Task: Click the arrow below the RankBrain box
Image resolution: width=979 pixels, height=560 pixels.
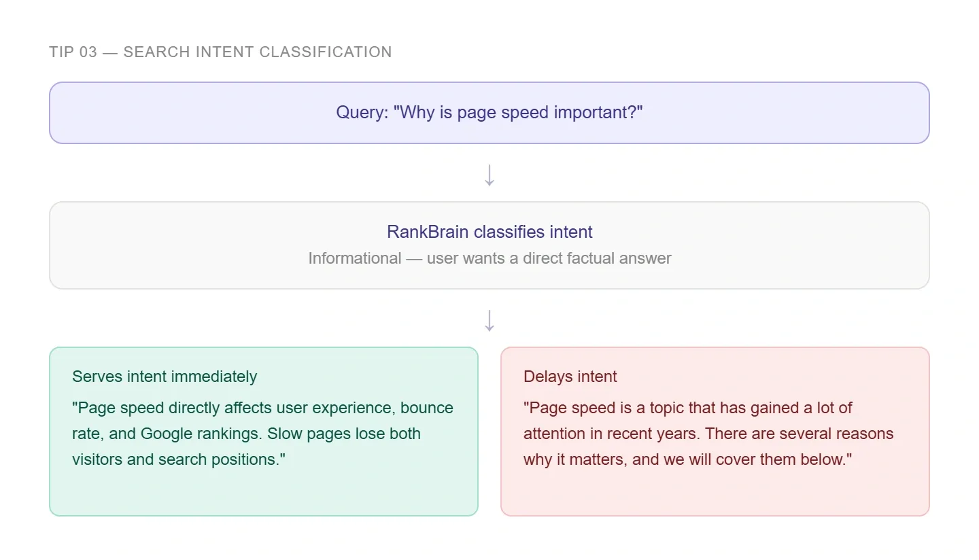Action: point(489,320)
